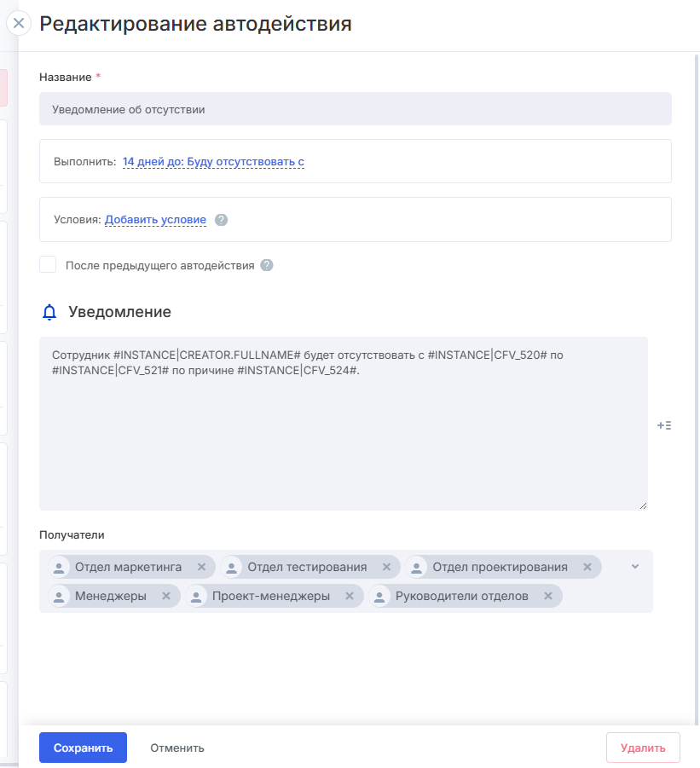This screenshot has width=700, height=768.
Task: Remove Отдел проектирования from recipients
Action: pos(587,567)
